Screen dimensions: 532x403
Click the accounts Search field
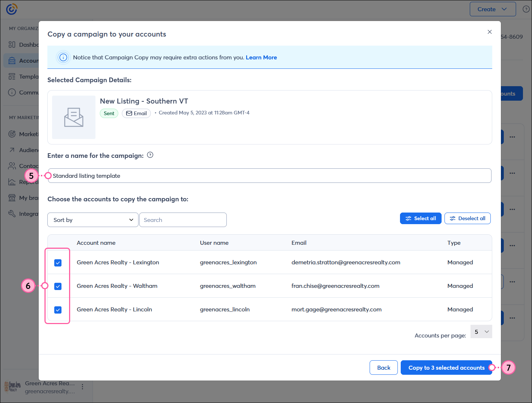point(183,220)
